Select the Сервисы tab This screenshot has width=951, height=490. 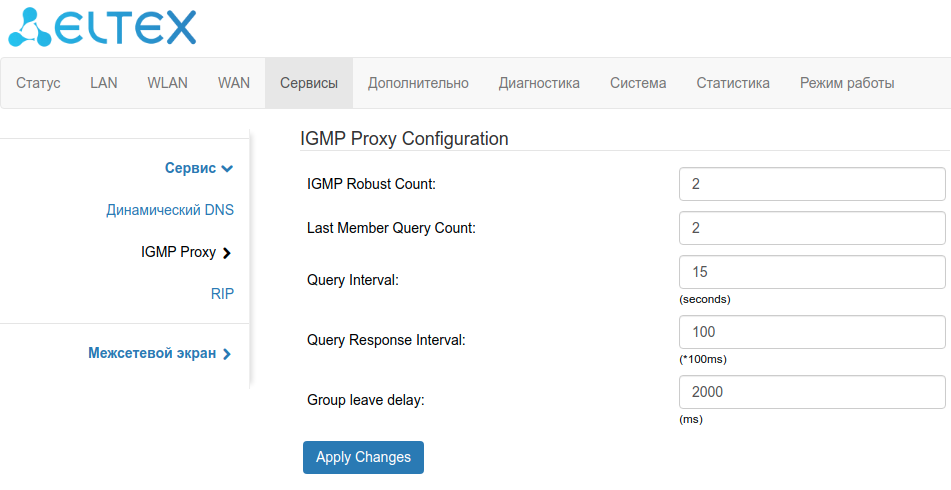309,83
